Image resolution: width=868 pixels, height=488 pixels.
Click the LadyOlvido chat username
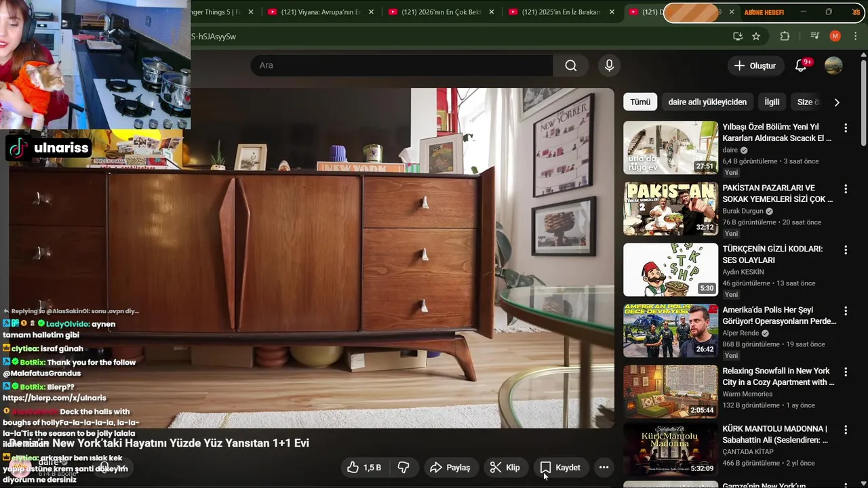67,324
